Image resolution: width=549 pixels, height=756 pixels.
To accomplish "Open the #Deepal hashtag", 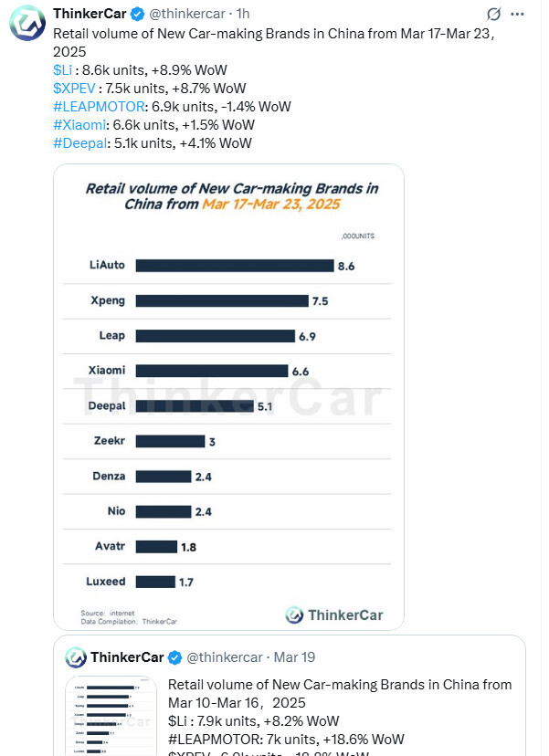I will [80, 142].
